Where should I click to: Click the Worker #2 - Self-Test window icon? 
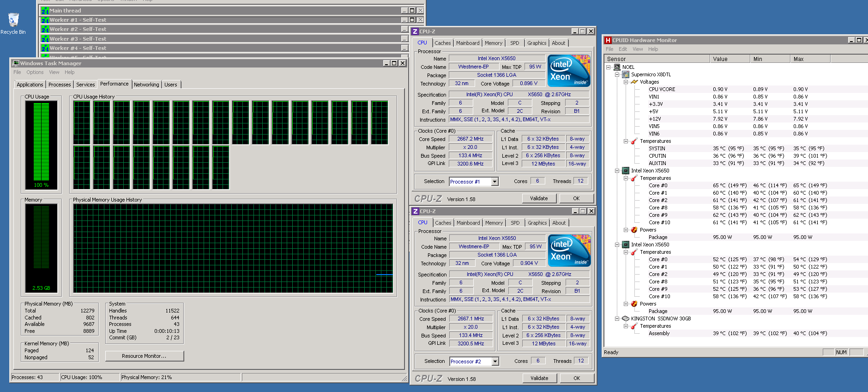(45, 29)
